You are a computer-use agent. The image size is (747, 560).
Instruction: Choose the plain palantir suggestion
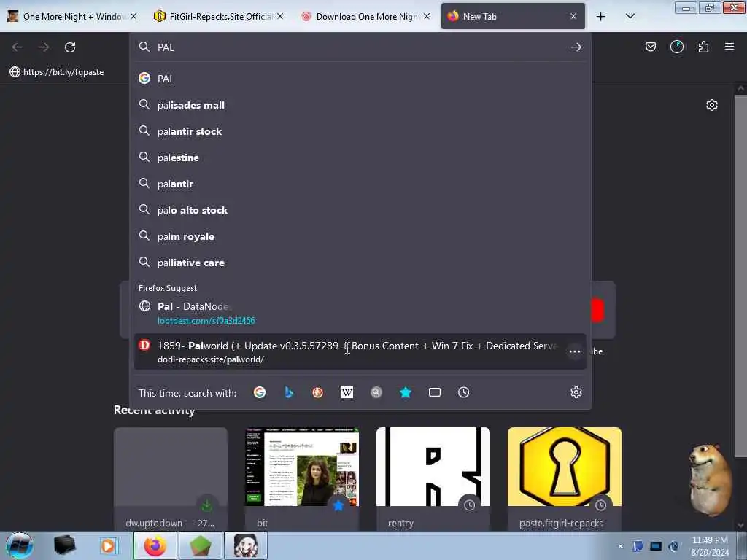pos(360,183)
